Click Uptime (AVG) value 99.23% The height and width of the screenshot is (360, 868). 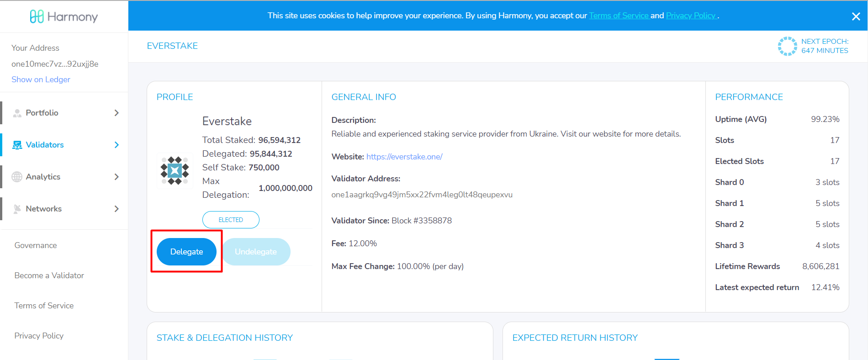pos(825,119)
